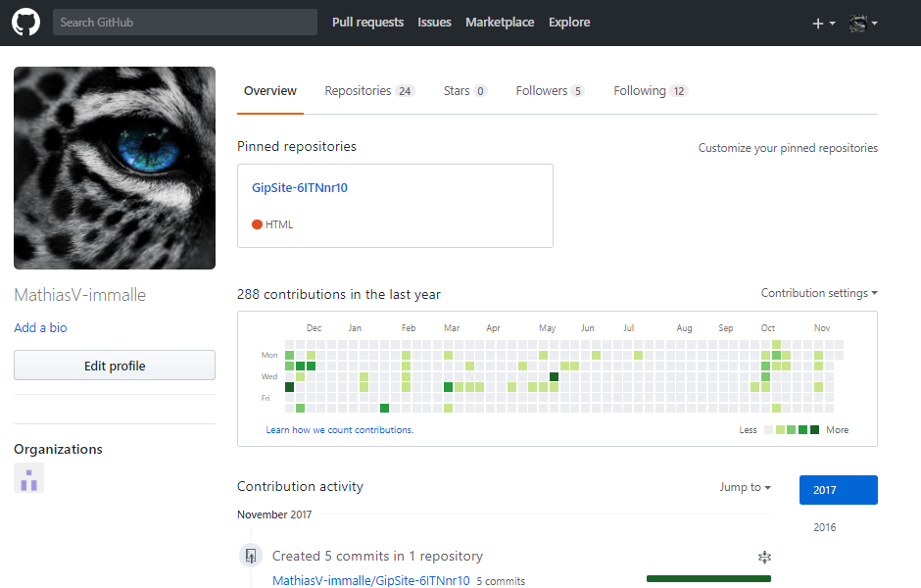Open the Followers tab
Viewport: 921px width, 588px height.
click(550, 91)
